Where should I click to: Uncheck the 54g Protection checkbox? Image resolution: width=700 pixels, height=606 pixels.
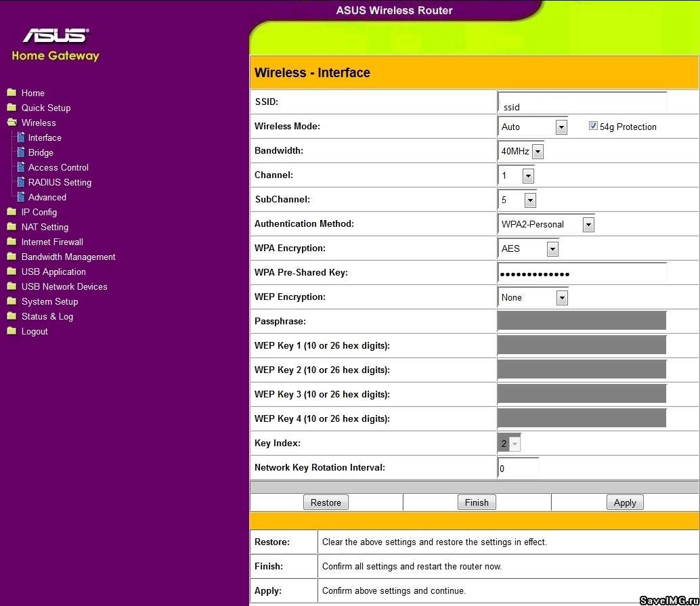tap(593, 126)
